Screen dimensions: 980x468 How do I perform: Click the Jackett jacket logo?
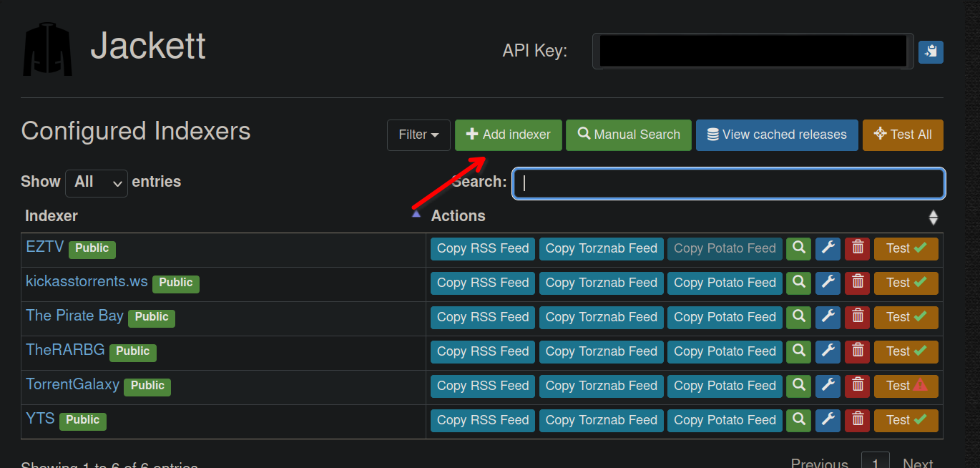tap(47, 49)
